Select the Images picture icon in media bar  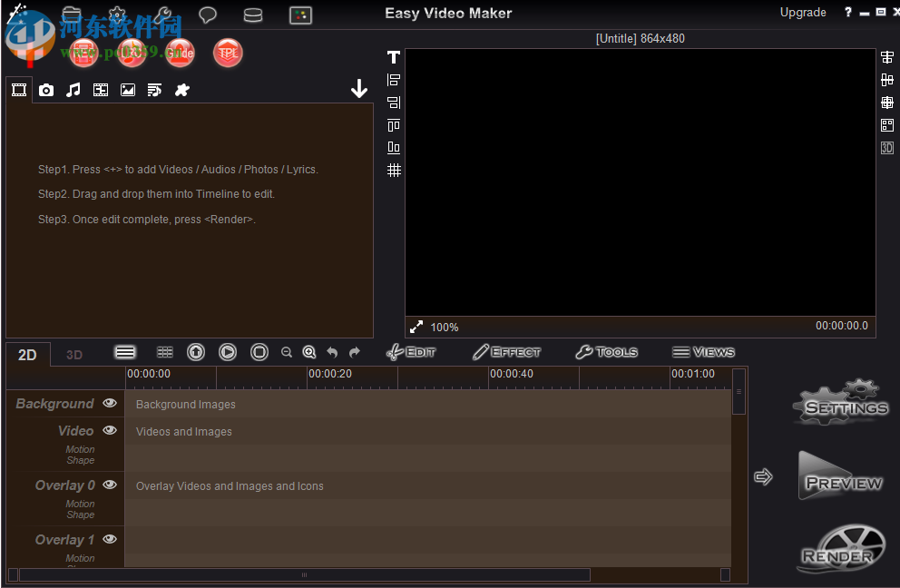click(x=127, y=90)
